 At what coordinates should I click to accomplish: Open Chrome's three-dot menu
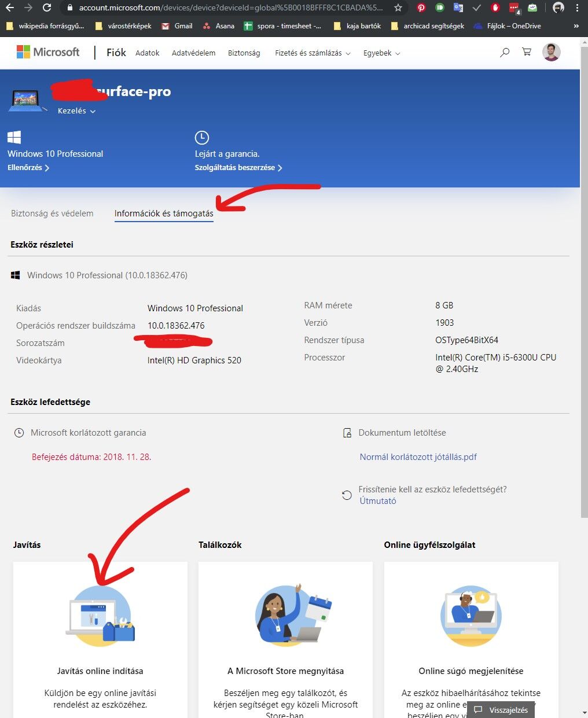pyautogui.click(x=577, y=8)
